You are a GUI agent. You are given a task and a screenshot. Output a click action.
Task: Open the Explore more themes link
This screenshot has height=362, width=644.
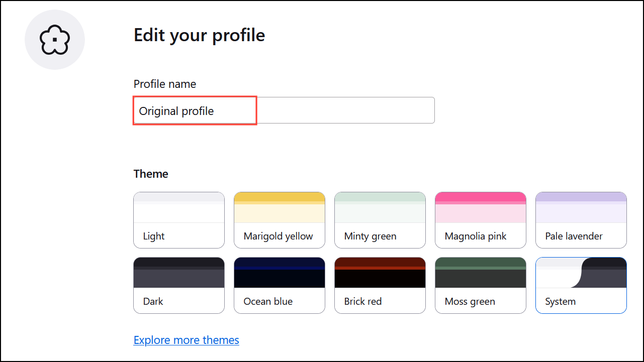click(186, 340)
